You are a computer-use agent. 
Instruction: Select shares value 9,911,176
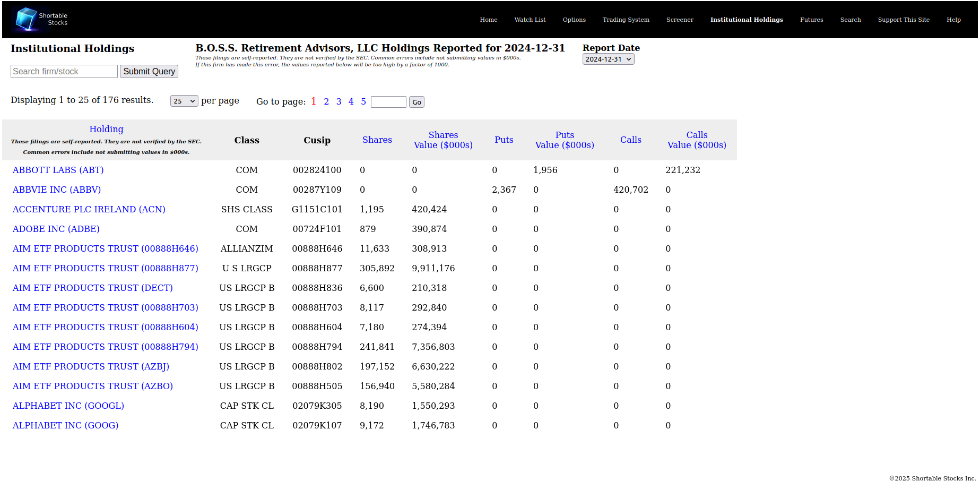(x=433, y=268)
